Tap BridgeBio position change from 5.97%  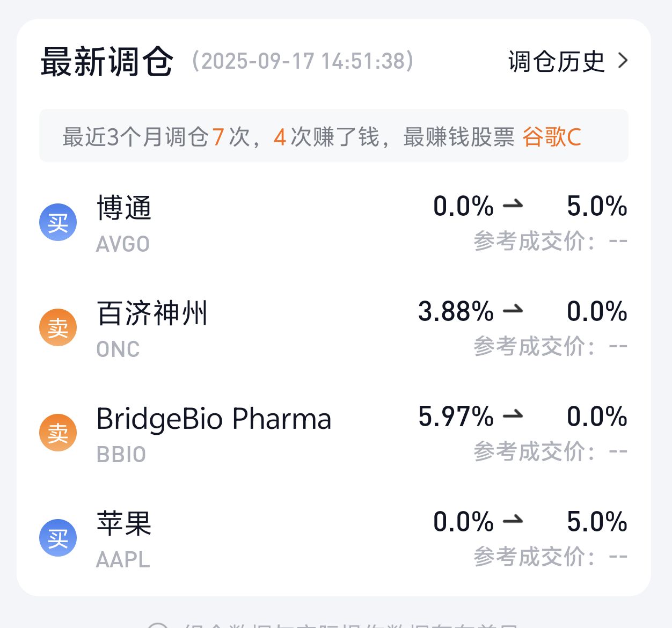pyautogui.click(x=522, y=417)
